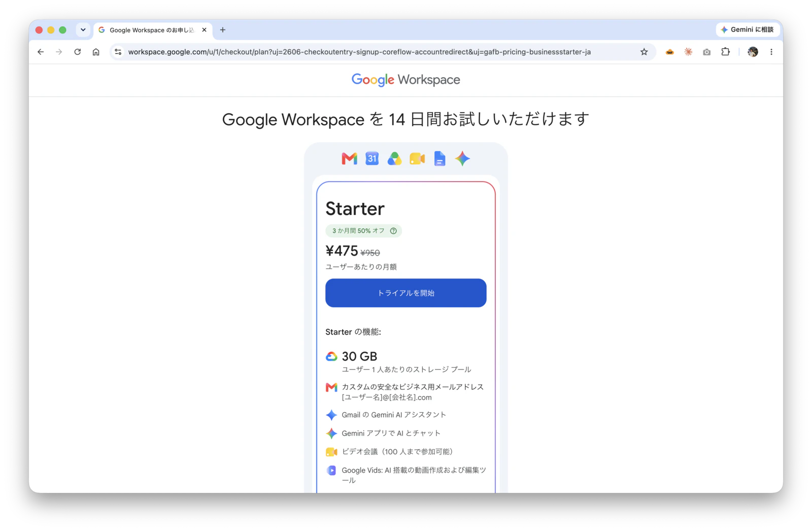Click the ユーザーあたりの月額 label
Screen dimensions: 812x531
[x=361, y=267]
